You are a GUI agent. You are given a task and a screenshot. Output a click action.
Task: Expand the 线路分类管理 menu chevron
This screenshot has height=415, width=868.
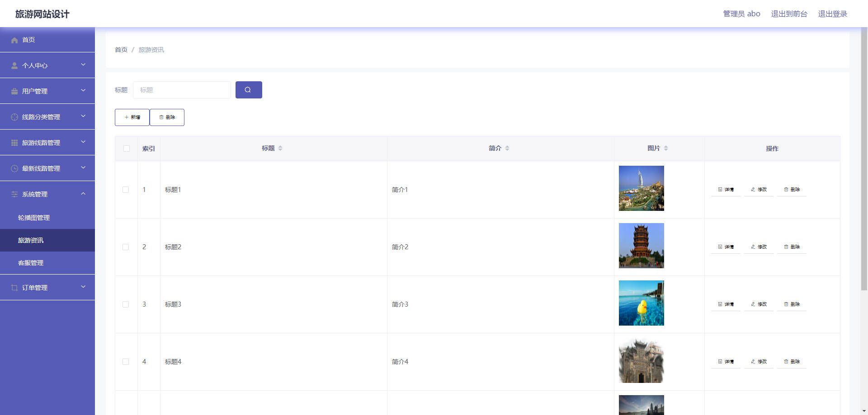(x=83, y=116)
